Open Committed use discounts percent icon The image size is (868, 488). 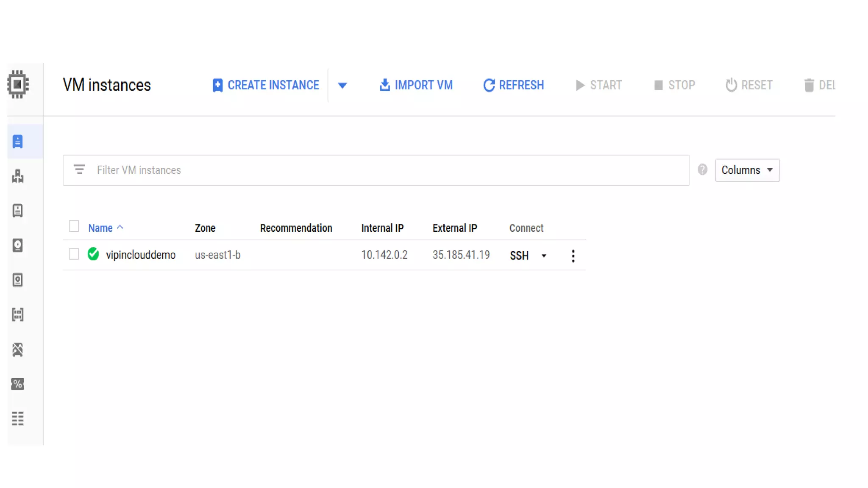(x=18, y=384)
